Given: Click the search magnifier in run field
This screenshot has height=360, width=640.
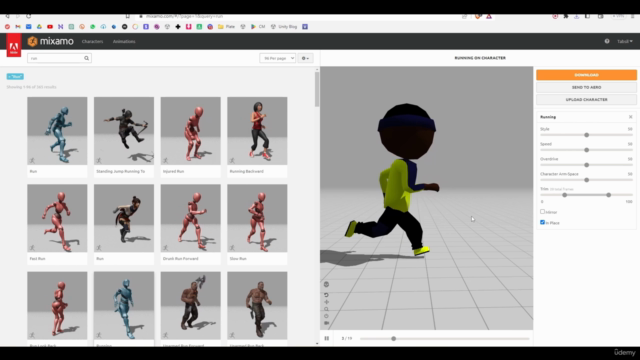Looking at the screenshot, I should click(x=87, y=58).
